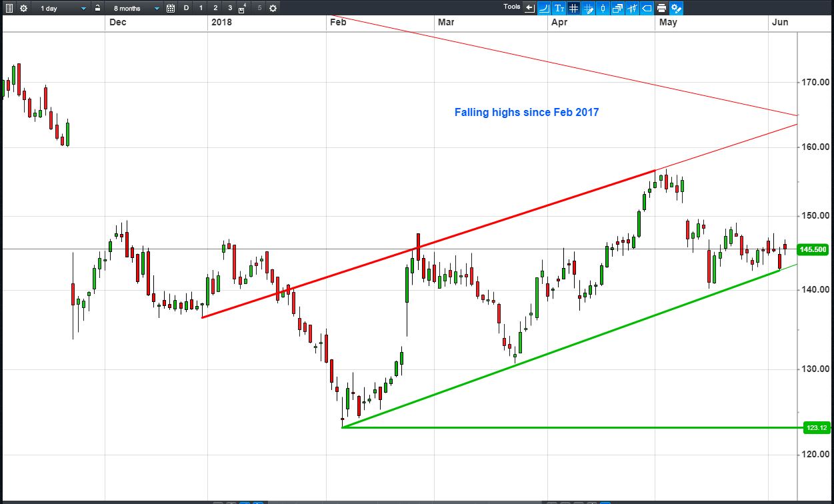Screen dimensions: 834x504
Task: Click the Apr date axis label
Action: point(560,23)
